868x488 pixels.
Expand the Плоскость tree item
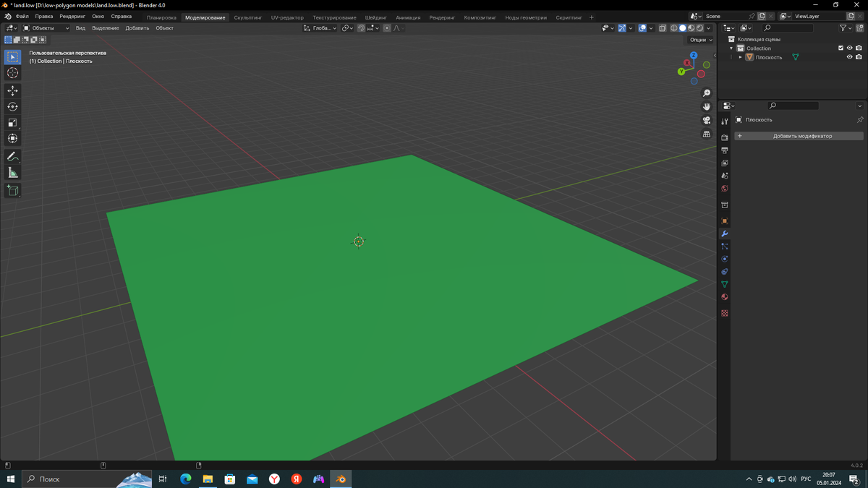(x=740, y=57)
